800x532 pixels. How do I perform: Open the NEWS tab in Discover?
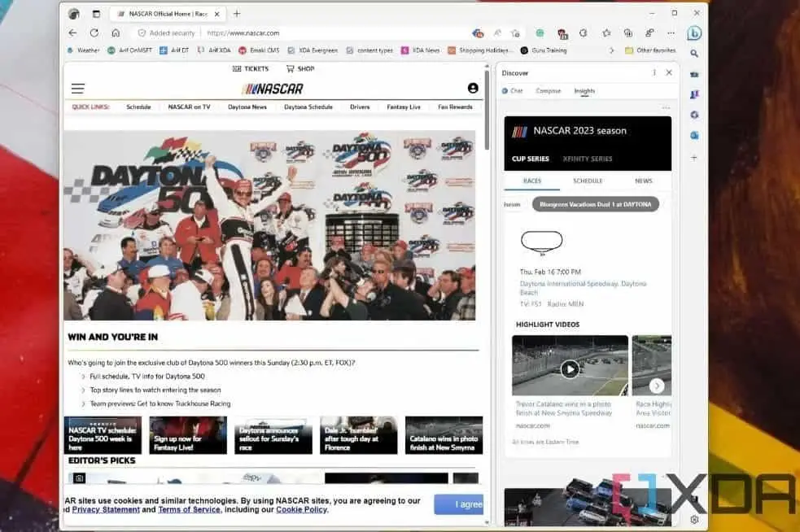point(644,181)
